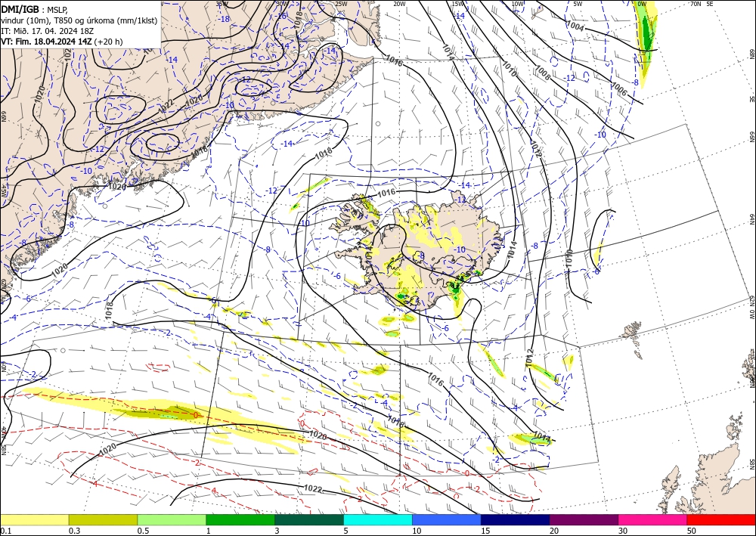Image resolution: width=756 pixels, height=536 pixels.
Task: Click the legend value "20"
Action: pos(554,531)
